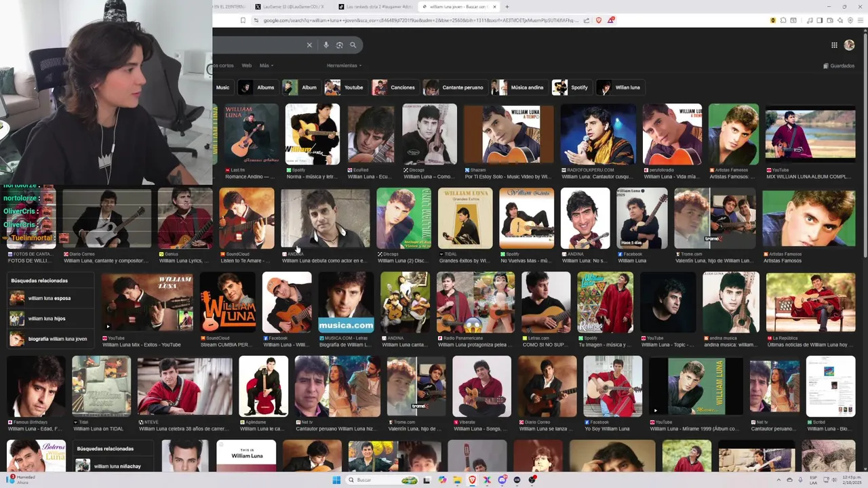The image size is (868, 488).
Task: Switch to the Web results tab
Action: (x=247, y=66)
